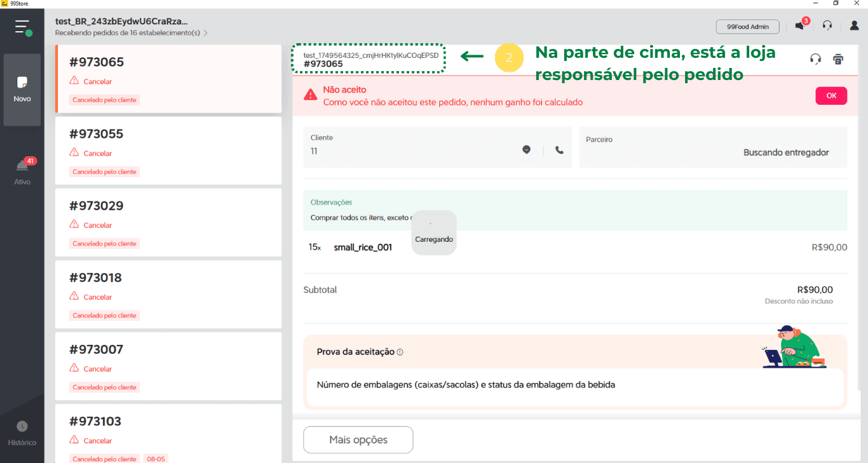Click Cancelar on order #973018

tap(97, 297)
